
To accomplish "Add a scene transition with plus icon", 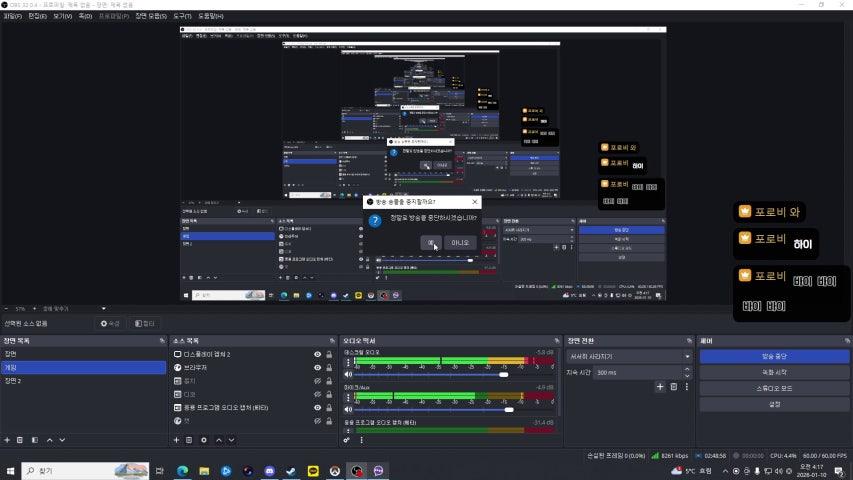I will click(x=659, y=386).
